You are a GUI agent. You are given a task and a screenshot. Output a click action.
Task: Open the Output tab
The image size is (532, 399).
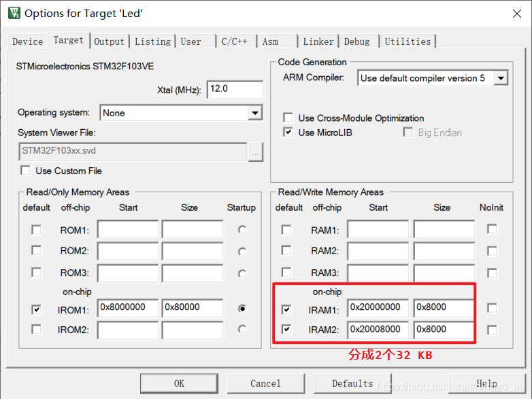(110, 41)
